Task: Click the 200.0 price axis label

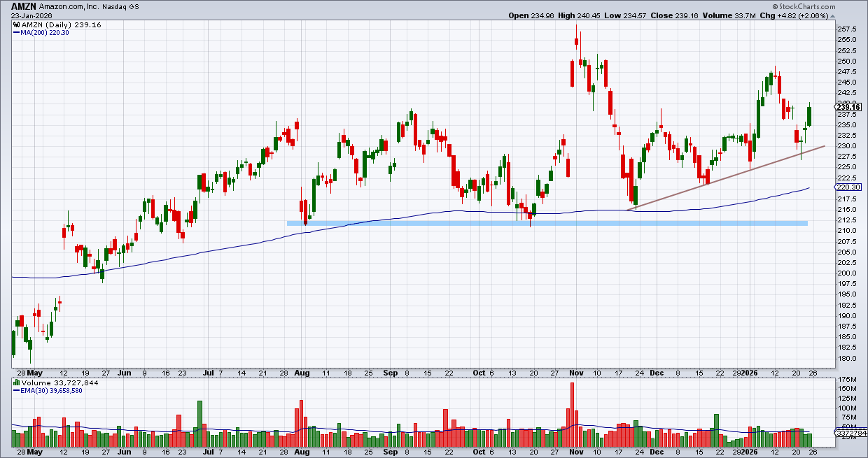Action: [x=846, y=273]
